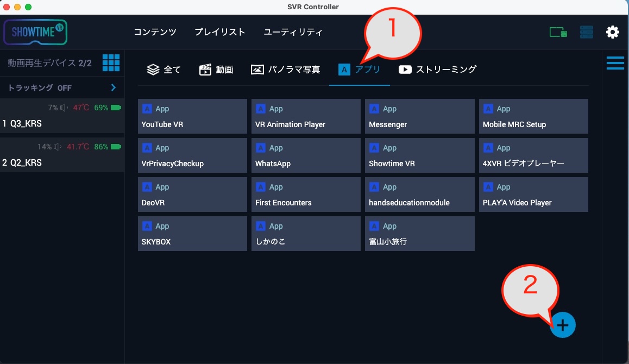Click the blue server stack icon
The width and height of the screenshot is (629, 364).
587,32
